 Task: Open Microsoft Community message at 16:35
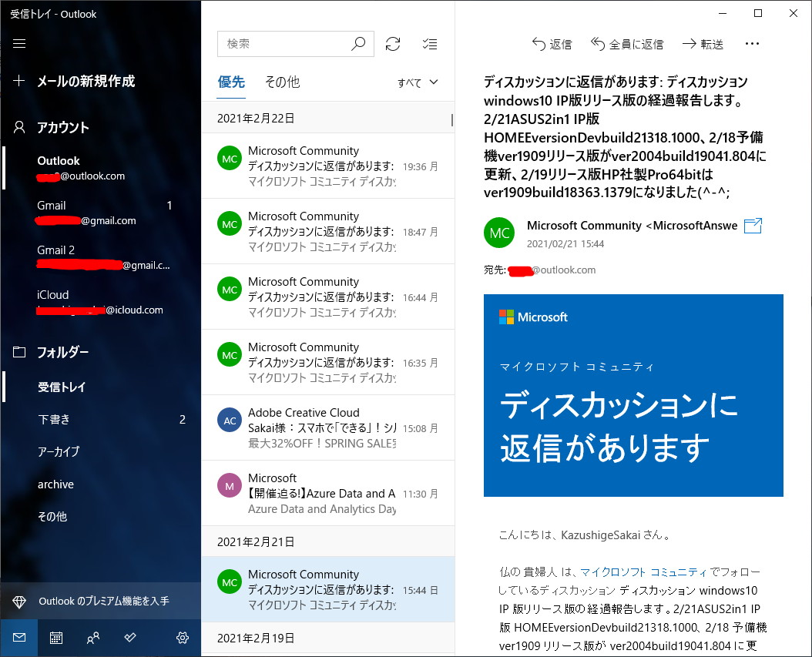[327, 362]
